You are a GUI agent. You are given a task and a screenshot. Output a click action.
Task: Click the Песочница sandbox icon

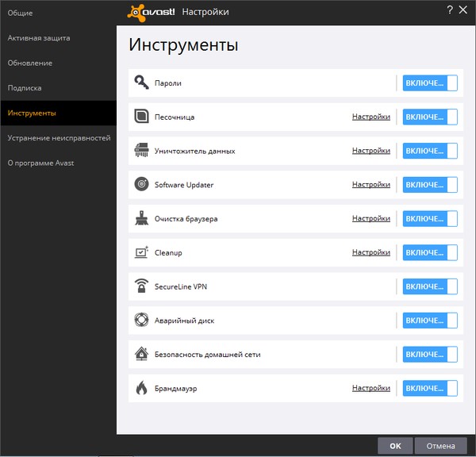point(141,117)
